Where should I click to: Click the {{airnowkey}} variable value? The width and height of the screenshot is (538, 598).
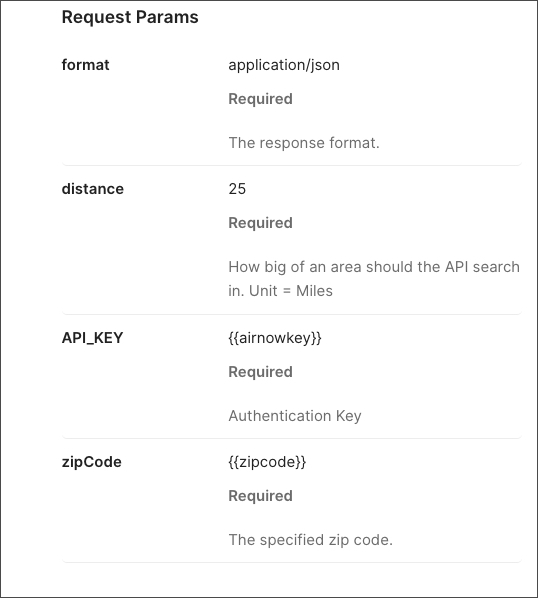(275, 338)
